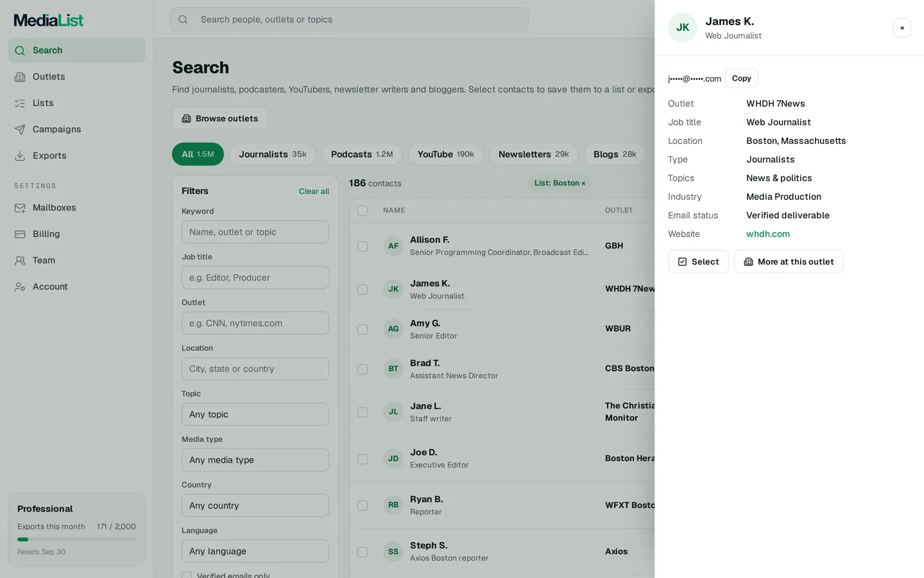Screen dimensions: 924x578
Task: Check the Joe D. row checkbox
Action: pyautogui.click(x=363, y=459)
